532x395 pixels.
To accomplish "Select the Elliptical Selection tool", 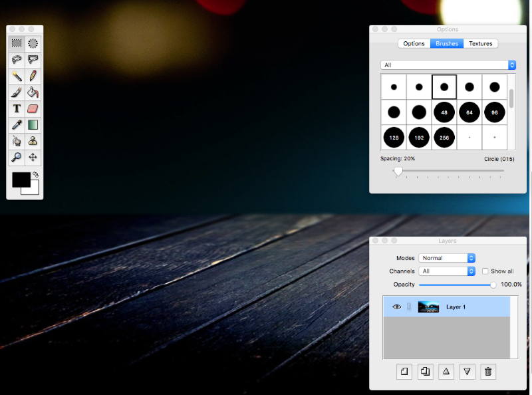I will coord(33,43).
